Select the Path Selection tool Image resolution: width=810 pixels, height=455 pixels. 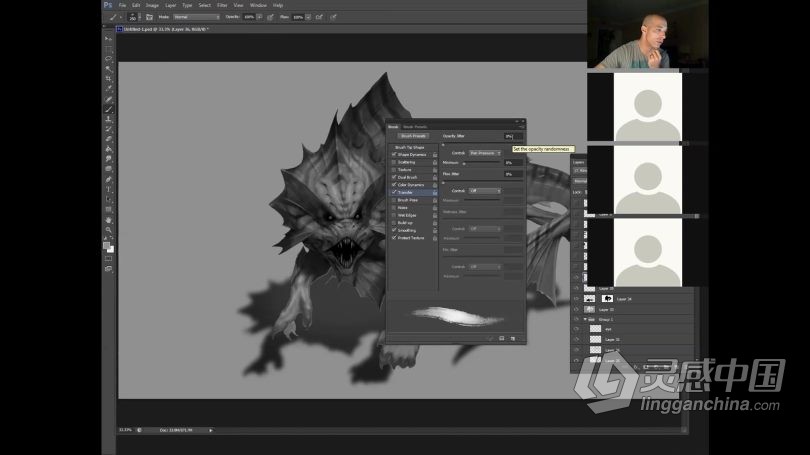click(x=108, y=200)
